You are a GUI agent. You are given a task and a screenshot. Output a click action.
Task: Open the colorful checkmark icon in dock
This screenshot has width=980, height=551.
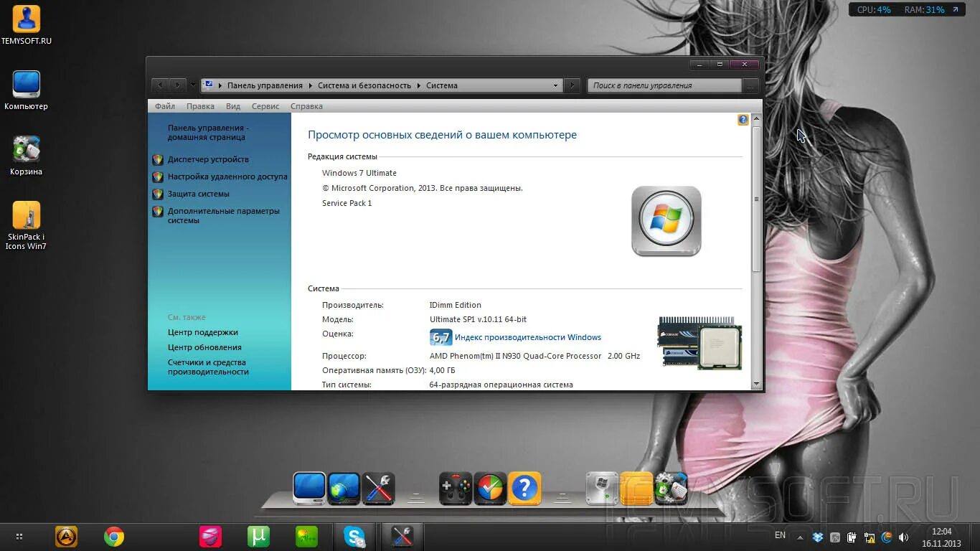[490, 489]
